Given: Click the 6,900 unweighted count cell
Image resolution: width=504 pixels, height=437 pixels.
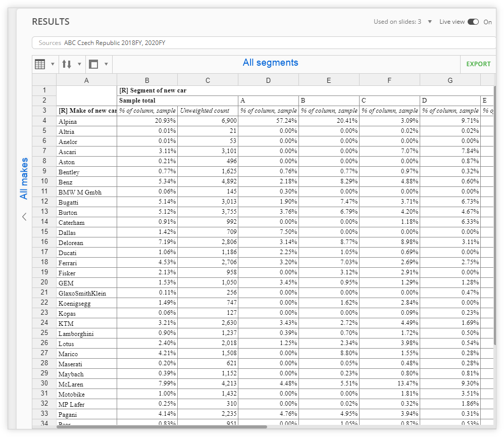Looking at the screenshot, I should [x=208, y=121].
